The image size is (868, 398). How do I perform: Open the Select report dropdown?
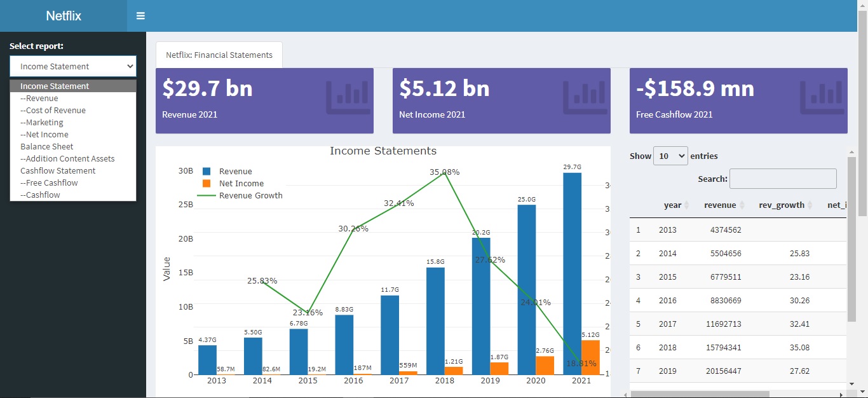pos(72,66)
